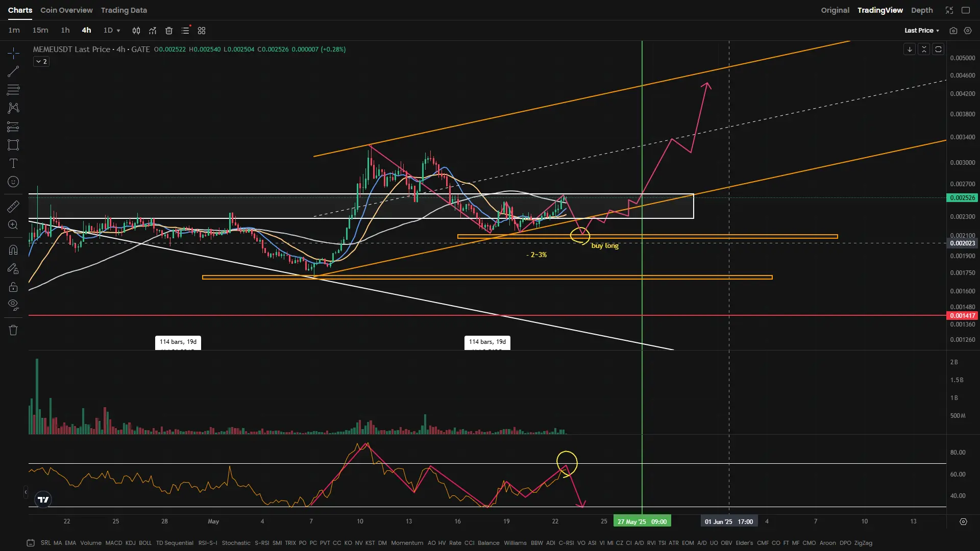Select the text annotation tool

pos(13,163)
